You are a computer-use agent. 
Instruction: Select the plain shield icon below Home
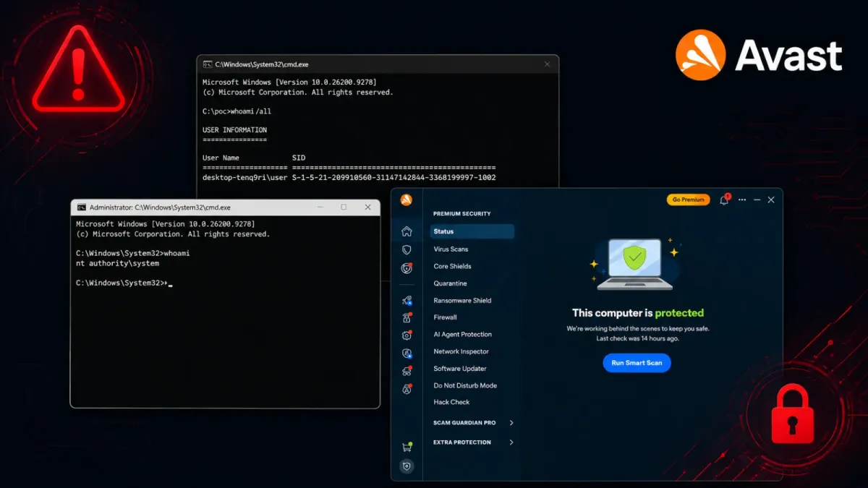click(x=407, y=249)
